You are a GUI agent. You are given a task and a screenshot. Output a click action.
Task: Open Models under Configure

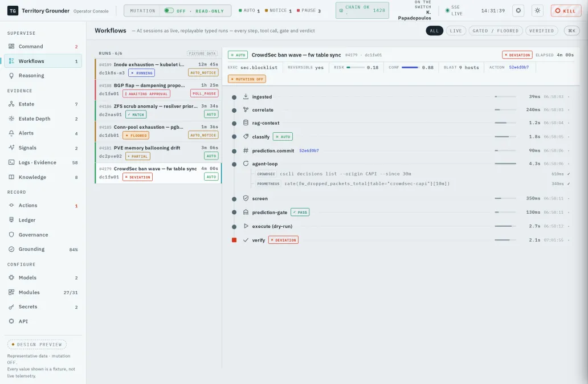click(43, 277)
